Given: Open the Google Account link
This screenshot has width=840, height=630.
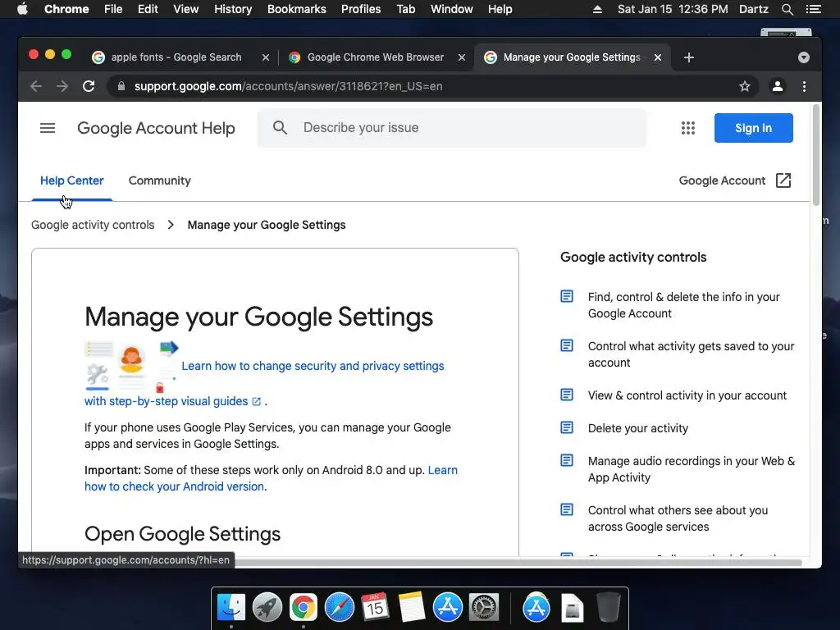Looking at the screenshot, I should click(x=722, y=180).
